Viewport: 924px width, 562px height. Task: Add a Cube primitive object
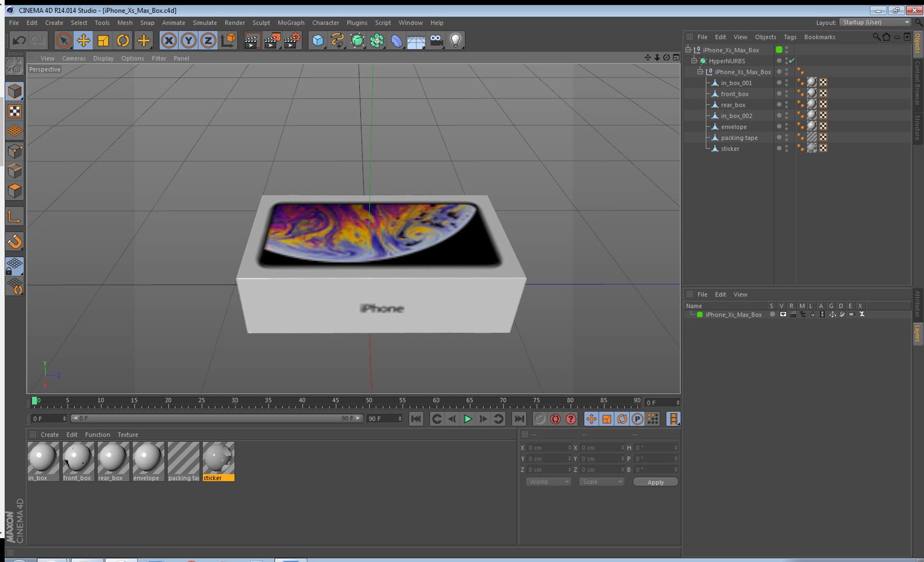pyautogui.click(x=317, y=41)
